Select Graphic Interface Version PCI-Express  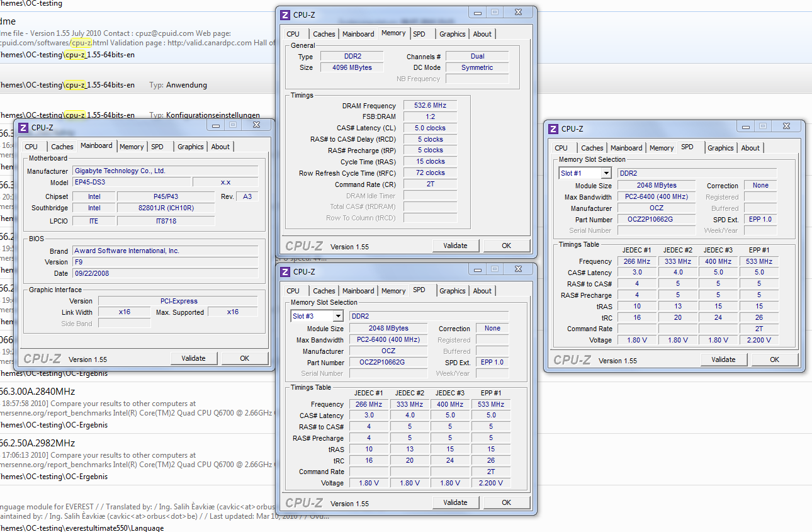pos(178,301)
